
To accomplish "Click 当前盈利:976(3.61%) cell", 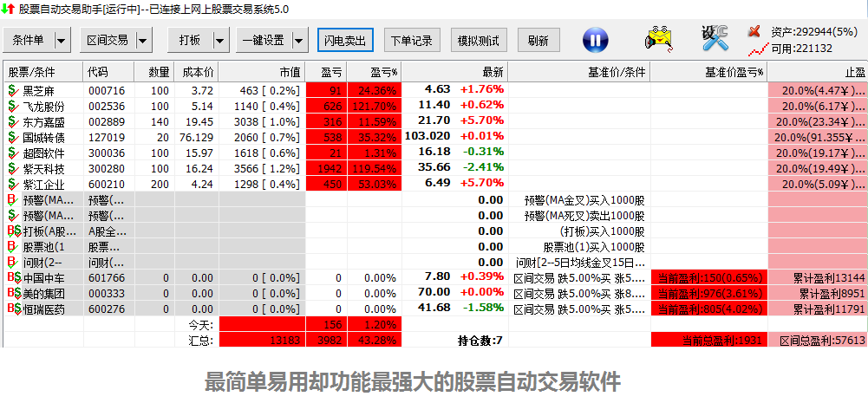I will click(x=709, y=293).
